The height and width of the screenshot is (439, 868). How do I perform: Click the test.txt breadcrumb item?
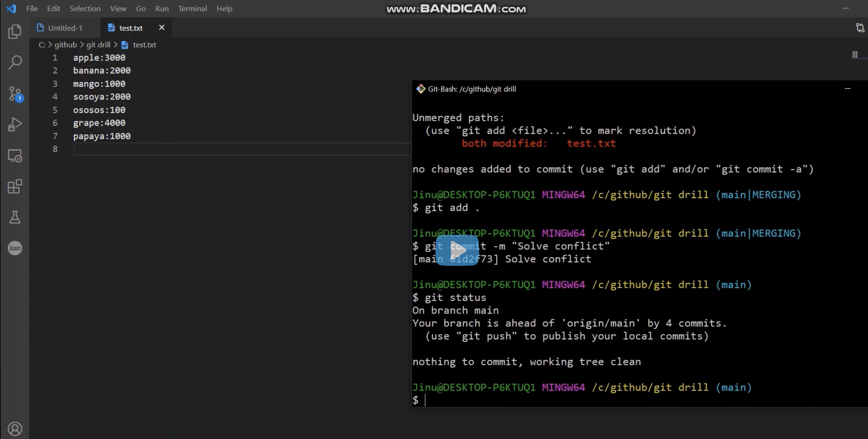[x=144, y=45]
